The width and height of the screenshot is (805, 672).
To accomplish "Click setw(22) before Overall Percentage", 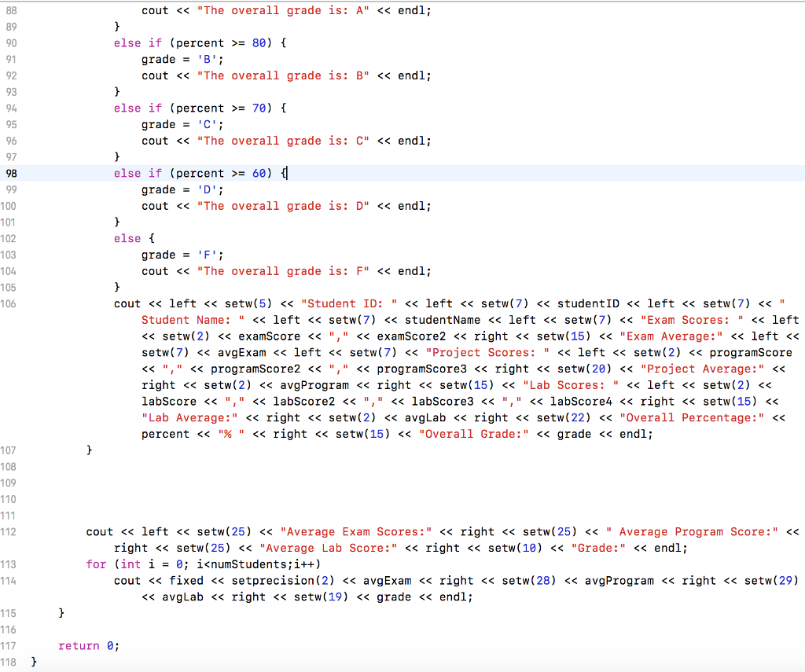I will coord(564,418).
